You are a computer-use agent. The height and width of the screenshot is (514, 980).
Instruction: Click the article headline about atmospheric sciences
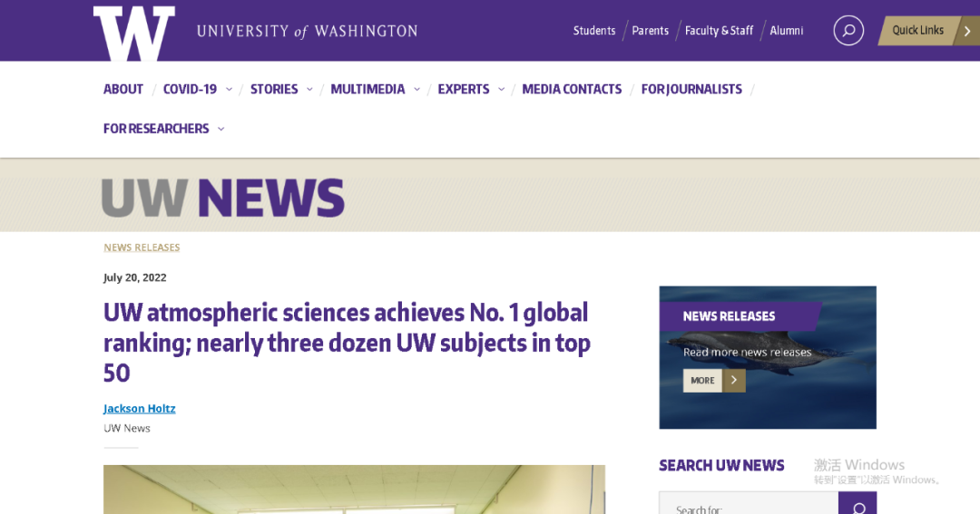pos(347,343)
